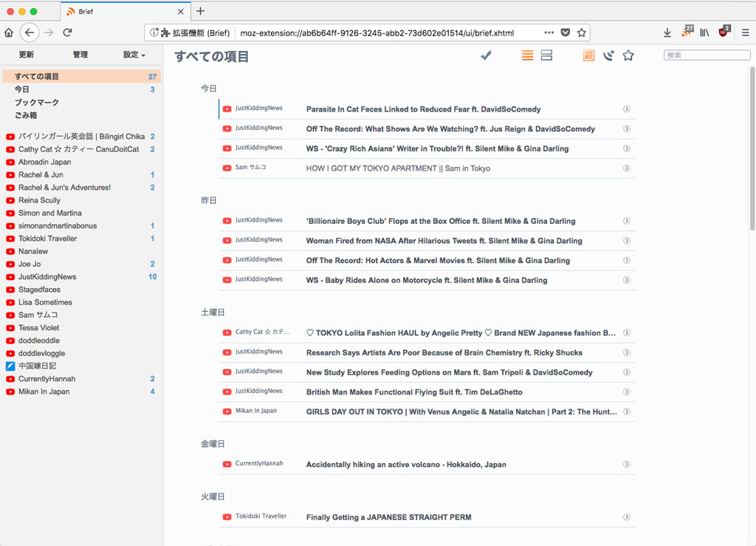The height and width of the screenshot is (546, 756).
Task: Click the address bar URL
Action: [x=377, y=33]
